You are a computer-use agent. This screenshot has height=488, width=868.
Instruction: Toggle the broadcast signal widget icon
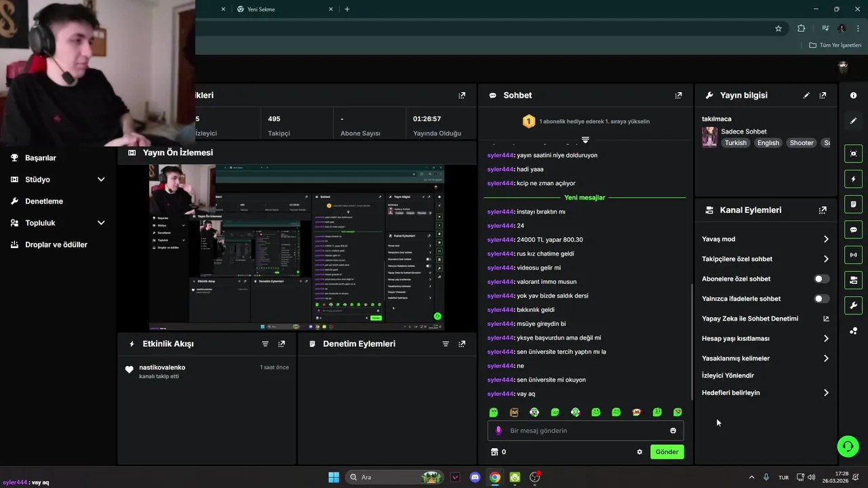point(853,255)
